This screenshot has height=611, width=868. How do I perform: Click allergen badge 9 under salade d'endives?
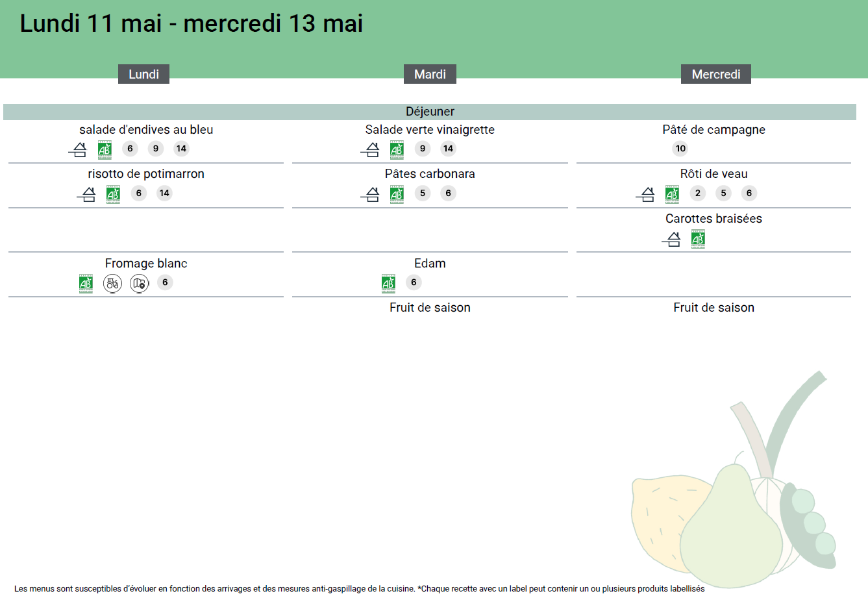156,149
